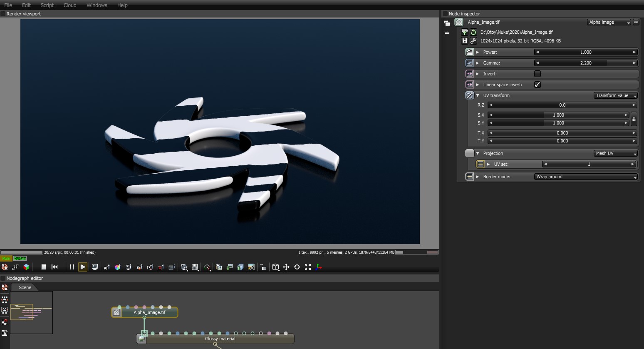Open the Border mode Wrap around dropdown
644x349 pixels.
(586, 177)
